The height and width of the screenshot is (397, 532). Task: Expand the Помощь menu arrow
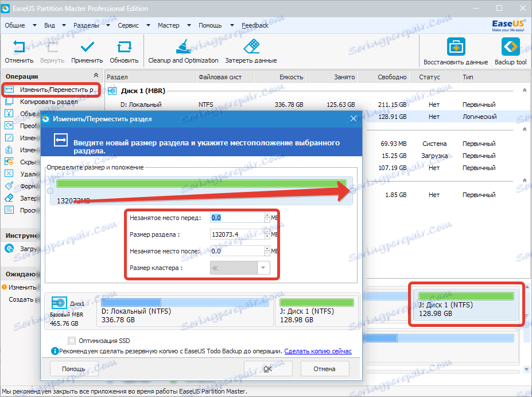pos(232,25)
